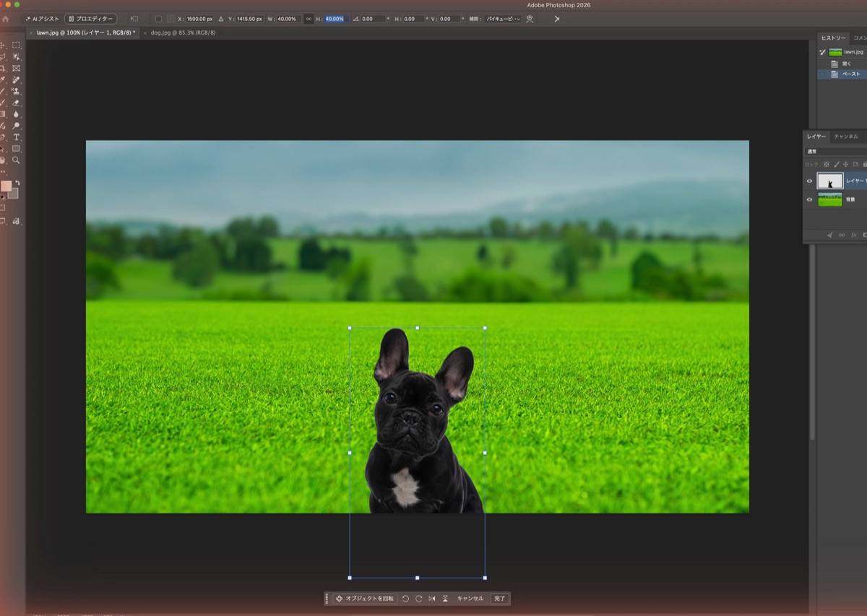Viewport: 867px width, 616px height.
Task: Click the taskbar drag grip handle
Action: [327, 599]
